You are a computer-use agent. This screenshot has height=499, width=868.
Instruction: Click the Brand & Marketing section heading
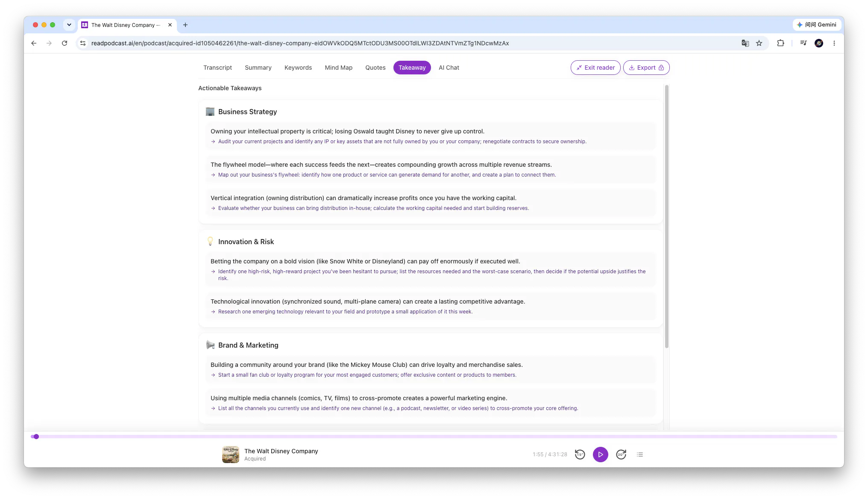(x=248, y=345)
